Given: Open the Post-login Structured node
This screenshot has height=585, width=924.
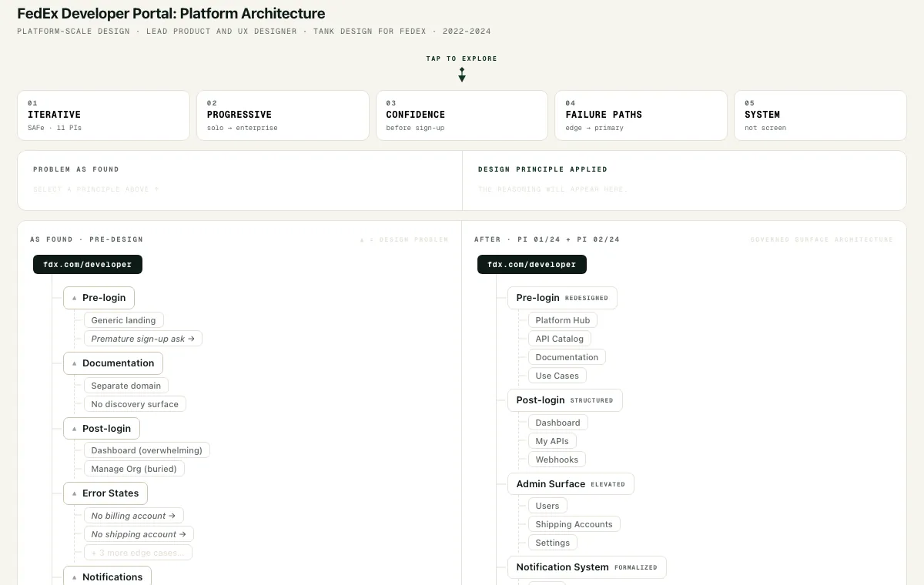Looking at the screenshot, I should tap(565, 400).
